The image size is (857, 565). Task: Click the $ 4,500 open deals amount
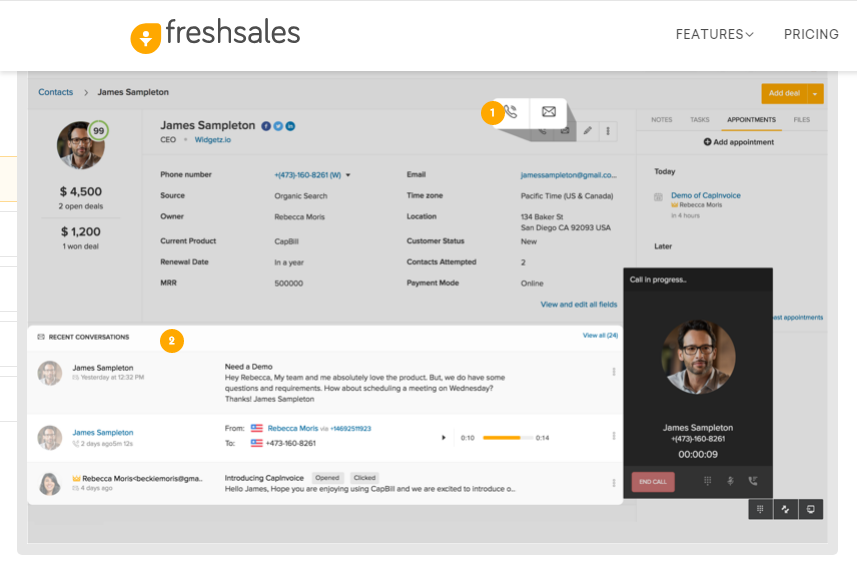81,192
